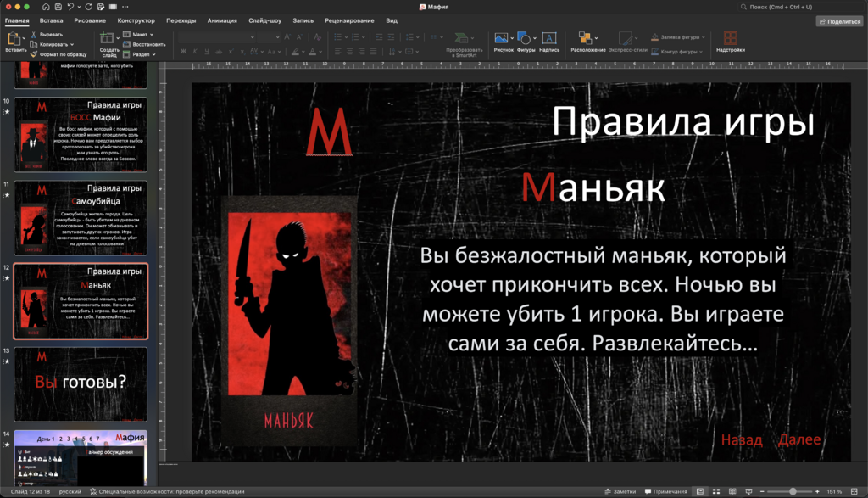Open the Переходы tab

181,20
